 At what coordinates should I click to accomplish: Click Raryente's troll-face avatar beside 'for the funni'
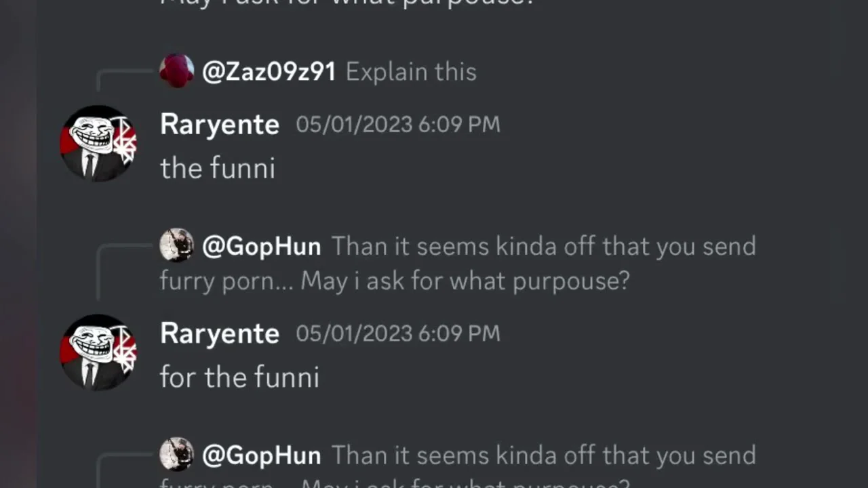pos(99,352)
